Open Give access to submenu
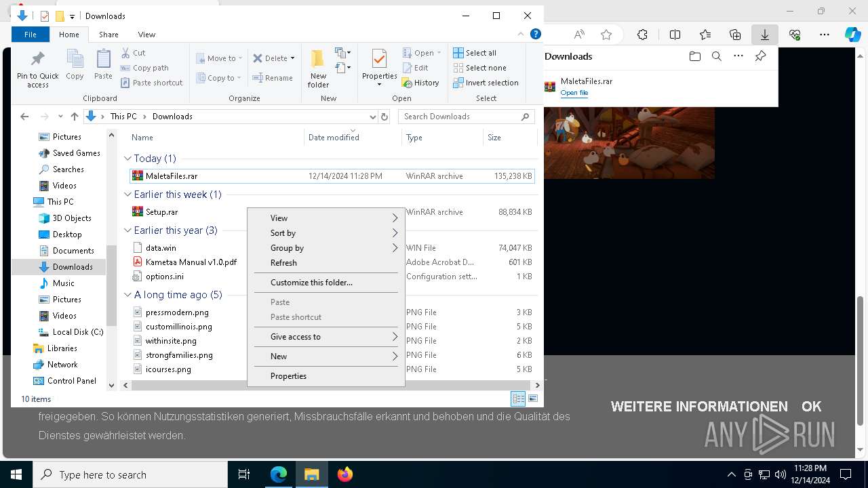Image resolution: width=868 pixels, height=488 pixels. [x=326, y=337]
